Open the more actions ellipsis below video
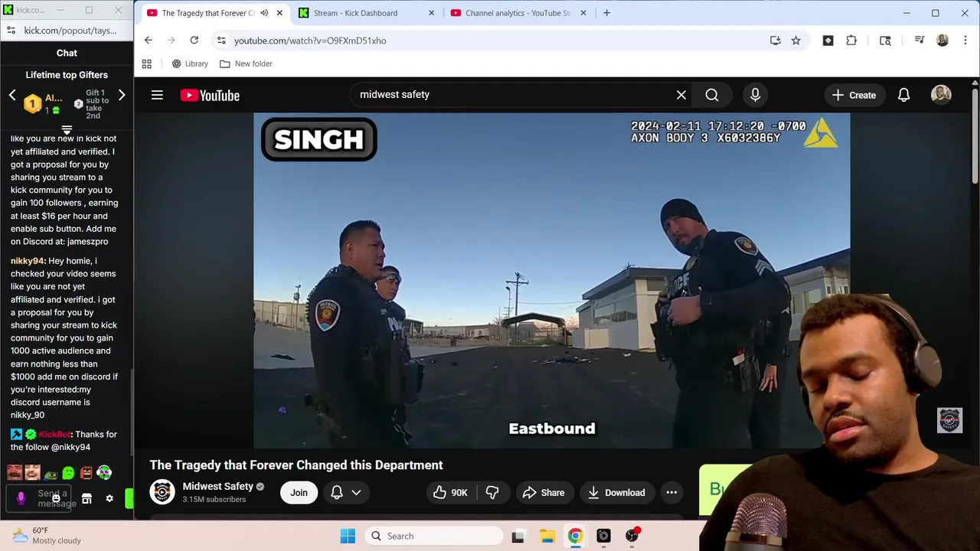This screenshot has height=551, width=980. (671, 493)
